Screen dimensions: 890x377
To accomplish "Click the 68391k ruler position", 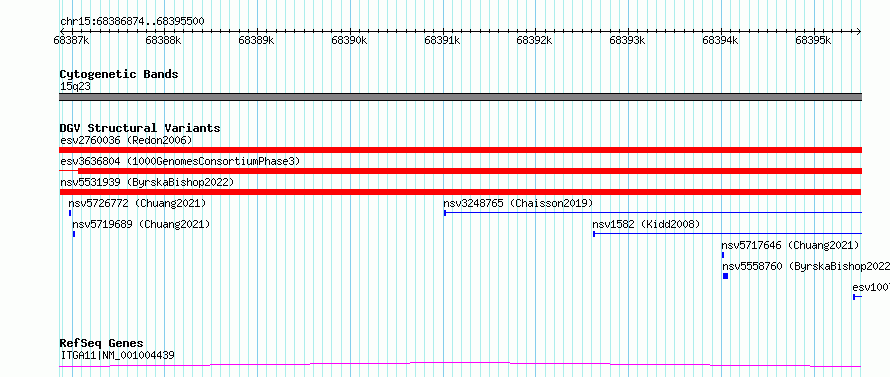I will coord(443,41).
